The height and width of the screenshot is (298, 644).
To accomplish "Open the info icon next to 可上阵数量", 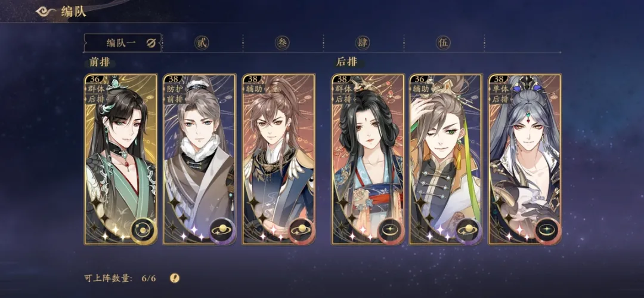I will tap(175, 278).
